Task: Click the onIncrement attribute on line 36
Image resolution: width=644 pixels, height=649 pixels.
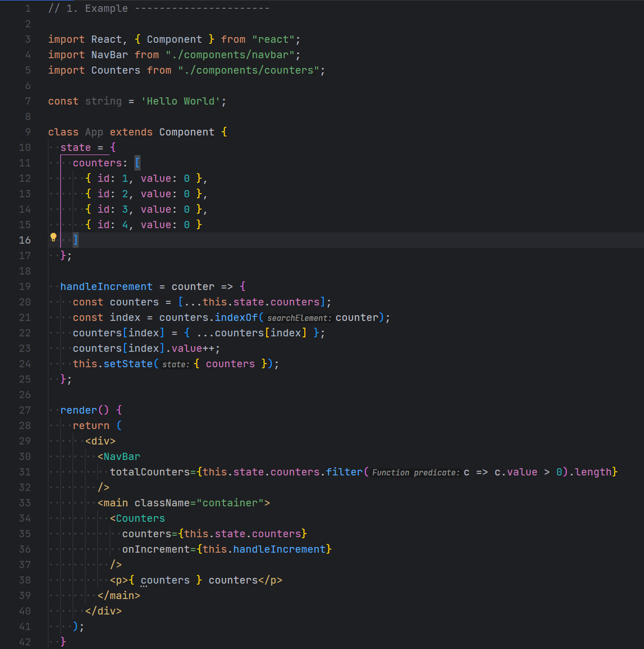Action: pos(156,549)
